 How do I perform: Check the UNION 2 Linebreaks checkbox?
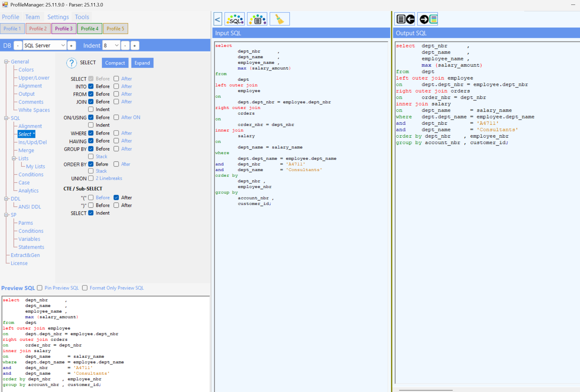tap(91, 178)
